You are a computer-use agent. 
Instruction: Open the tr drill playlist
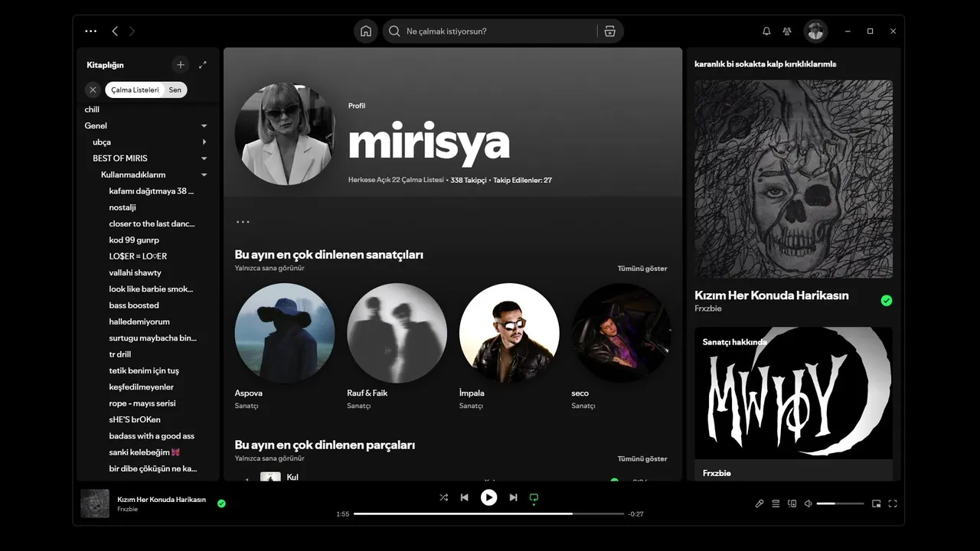(120, 354)
